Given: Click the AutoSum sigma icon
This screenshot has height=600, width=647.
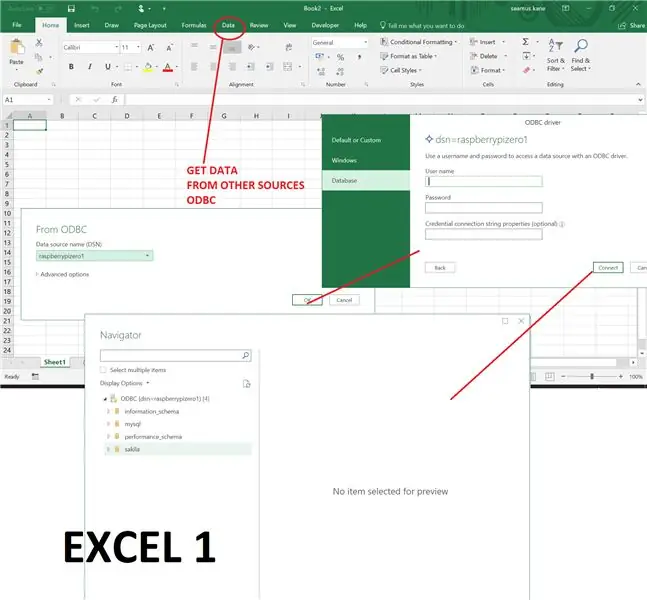Looking at the screenshot, I should (x=525, y=42).
